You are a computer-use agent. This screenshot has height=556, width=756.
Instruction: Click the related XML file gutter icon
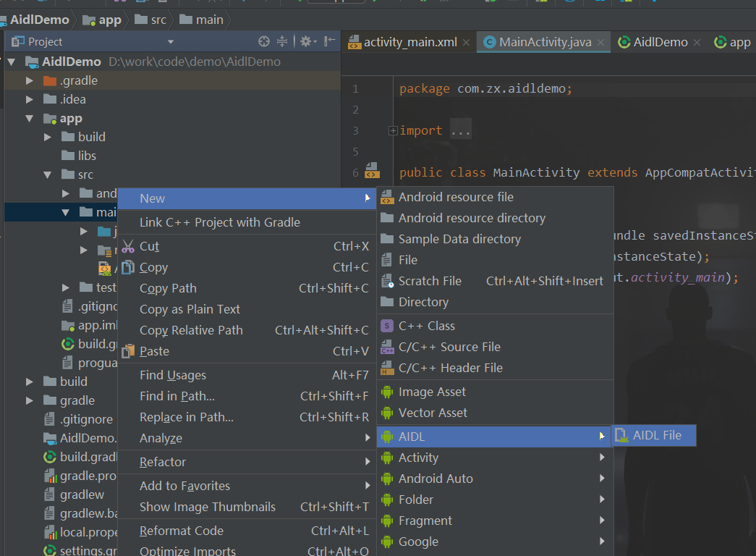coord(372,171)
